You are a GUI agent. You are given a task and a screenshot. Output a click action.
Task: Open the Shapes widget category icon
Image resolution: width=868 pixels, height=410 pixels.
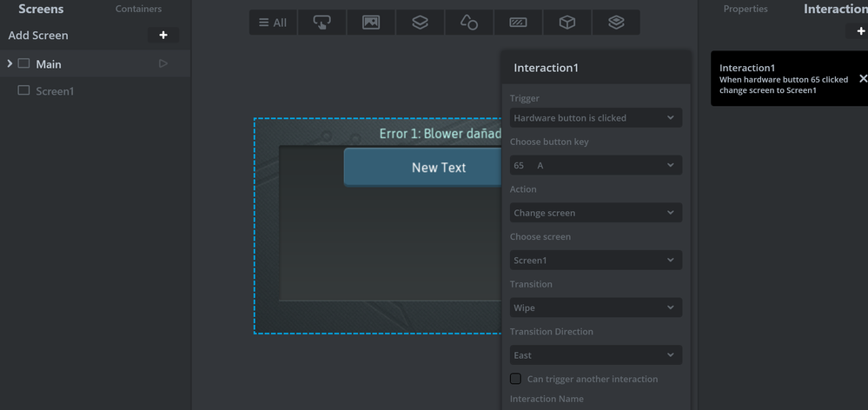pyautogui.click(x=469, y=23)
